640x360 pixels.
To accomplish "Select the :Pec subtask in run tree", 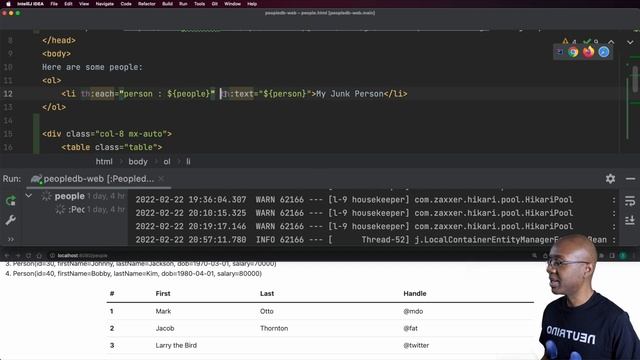I will coord(76,209).
